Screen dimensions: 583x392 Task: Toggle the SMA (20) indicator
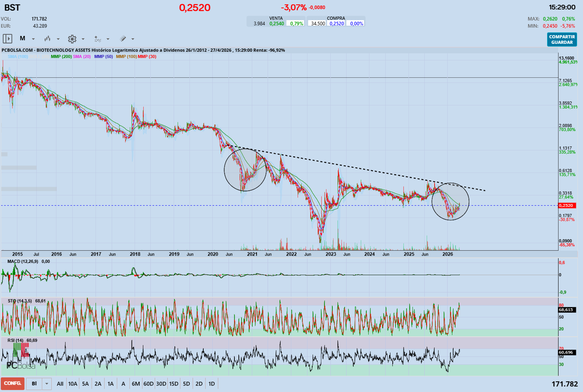pos(81,57)
